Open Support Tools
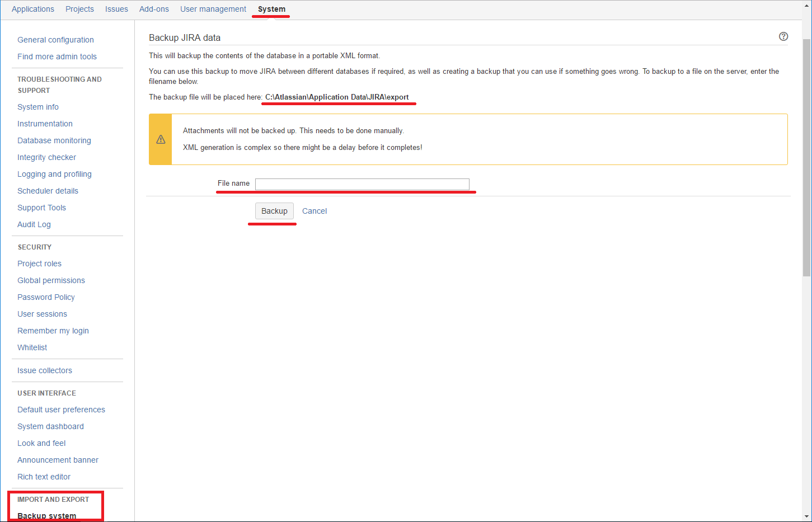 [x=41, y=208]
